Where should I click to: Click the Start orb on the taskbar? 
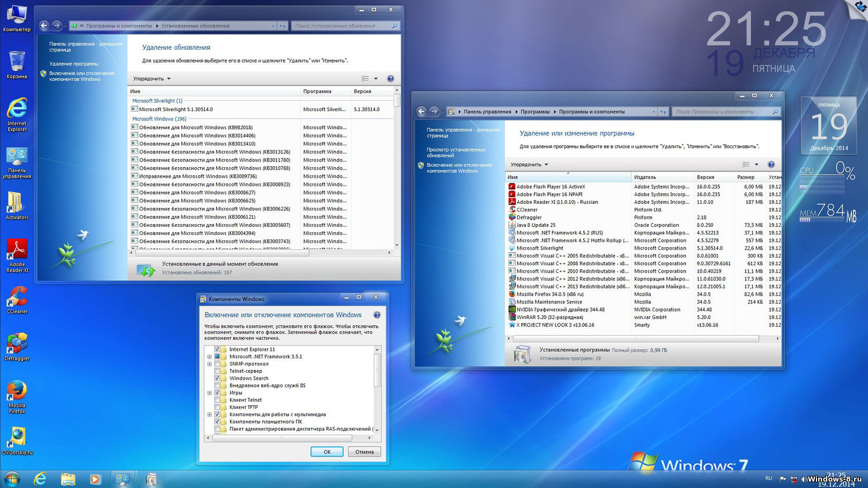point(12,479)
